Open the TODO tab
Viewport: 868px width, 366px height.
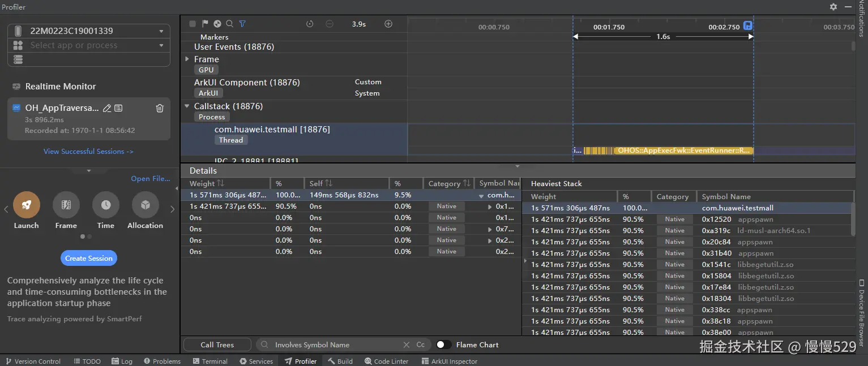click(87, 361)
